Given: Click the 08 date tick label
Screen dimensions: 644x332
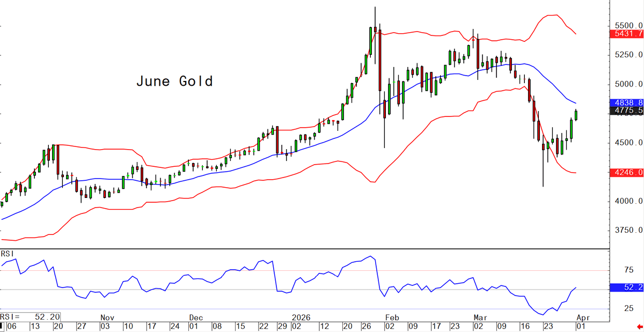Looking at the screenshot, I should pyautogui.click(x=216, y=326).
